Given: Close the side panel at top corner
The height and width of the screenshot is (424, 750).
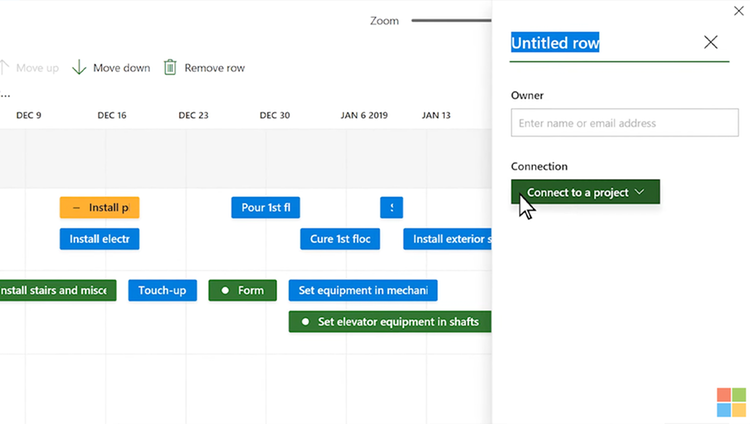Looking at the screenshot, I should click(x=739, y=11).
